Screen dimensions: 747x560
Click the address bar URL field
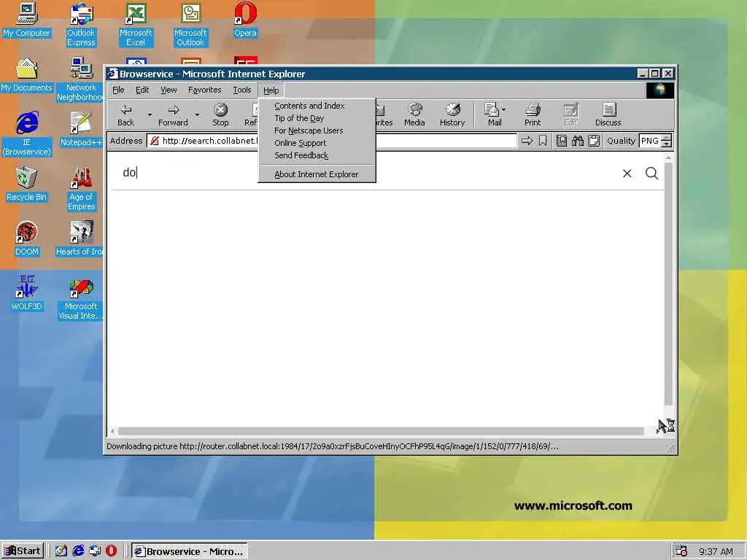[x=332, y=141]
